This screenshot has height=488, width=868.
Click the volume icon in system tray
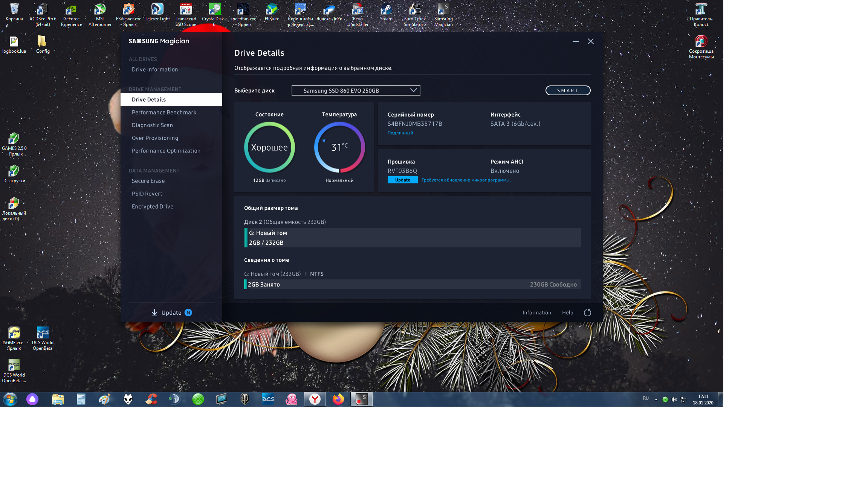point(674,400)
